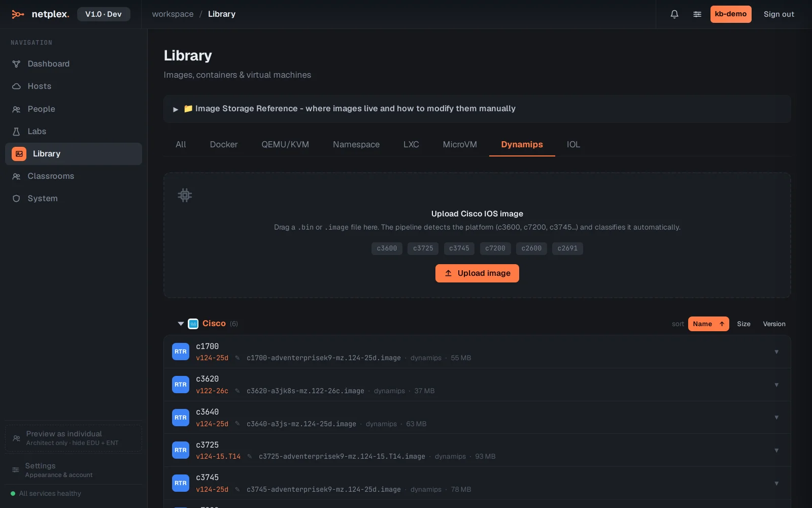Open Labs in navigation

74,132
